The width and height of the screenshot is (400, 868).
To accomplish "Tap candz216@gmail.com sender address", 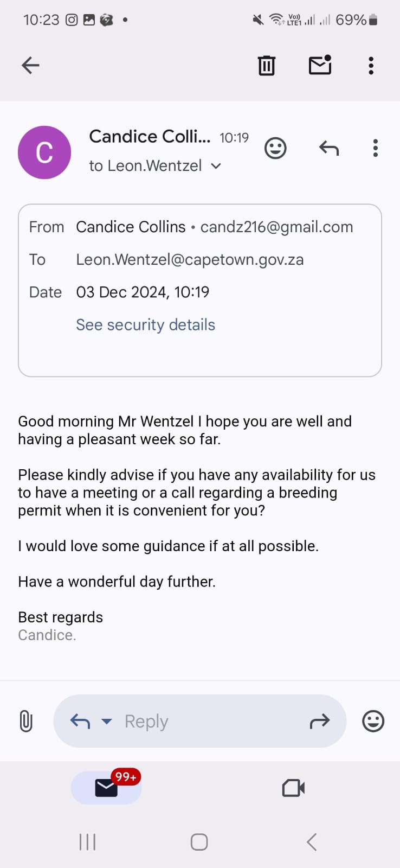I will (x=276, y=227).
